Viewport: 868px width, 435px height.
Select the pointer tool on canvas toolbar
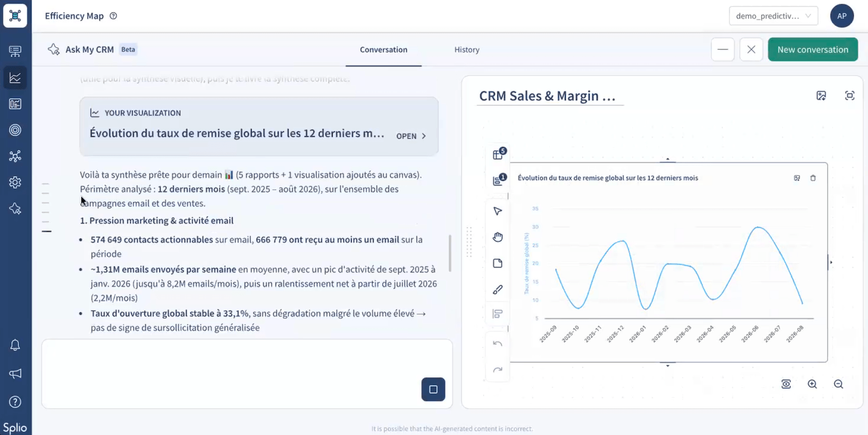497,211
